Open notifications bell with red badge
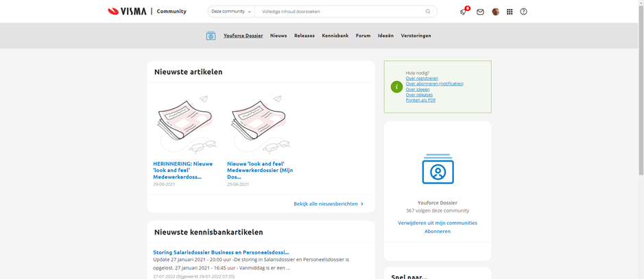Image resolution: width=644 pixels, height=279 pixels. [x=464, y=12]
